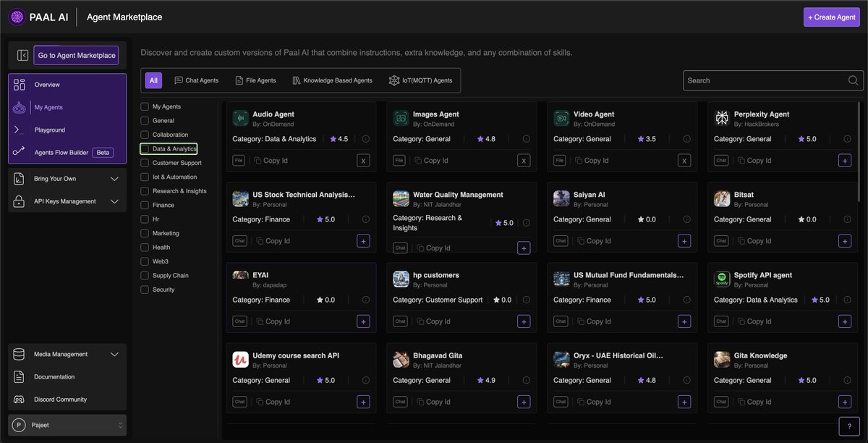Add Saiyan AI with plus button
Image resolution: width=868 pixels, height=443 pixels.
click(x=684, y=241)
